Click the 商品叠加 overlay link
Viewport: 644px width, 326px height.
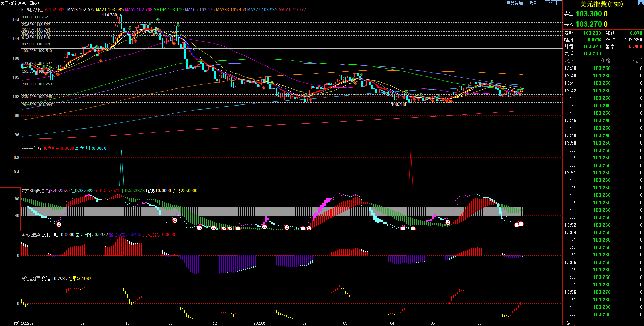[514, 3]
